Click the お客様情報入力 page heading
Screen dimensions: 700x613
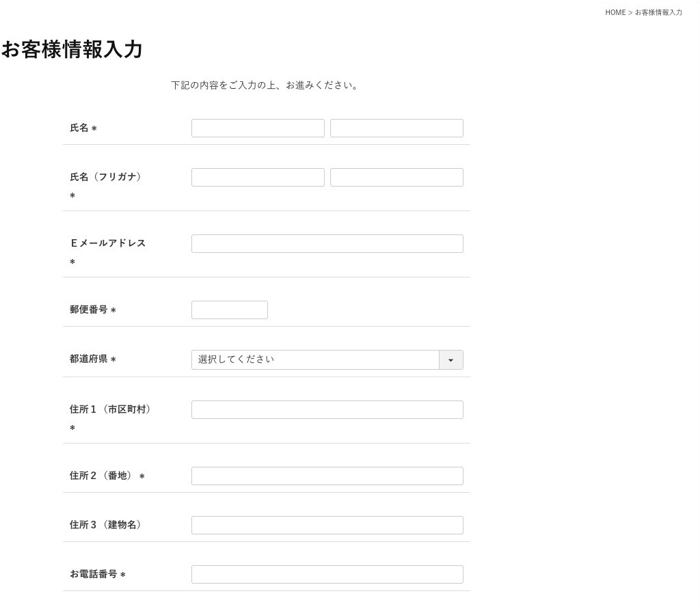pyautogui.click(x=72, y=50)
